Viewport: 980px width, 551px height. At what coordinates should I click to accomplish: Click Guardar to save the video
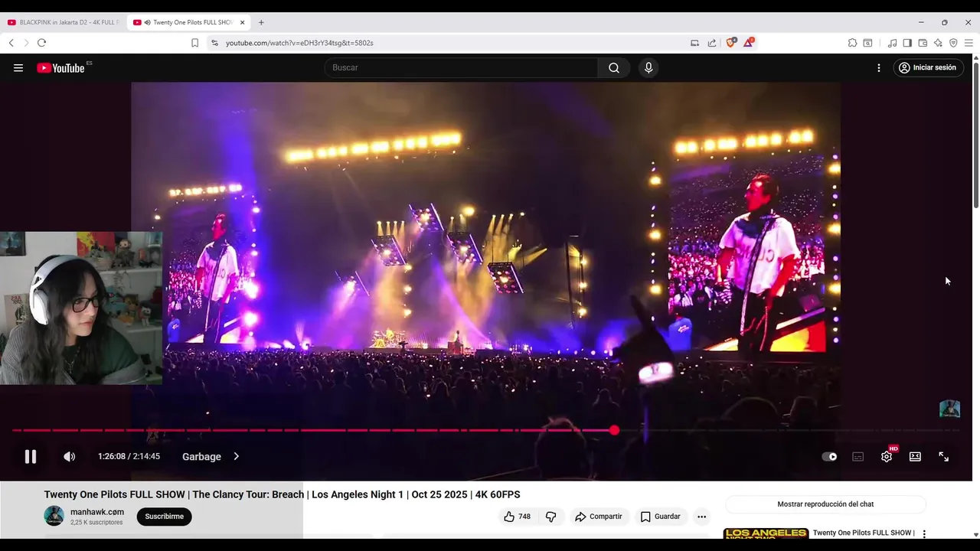[660, 517]
